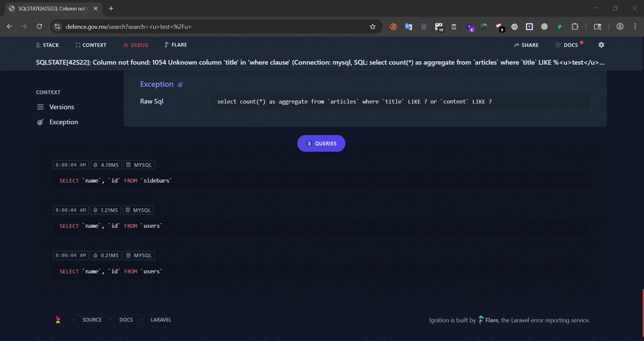Open the Google Translate extension
Viewport: 644px width, 341px height.
click(408, 26)
